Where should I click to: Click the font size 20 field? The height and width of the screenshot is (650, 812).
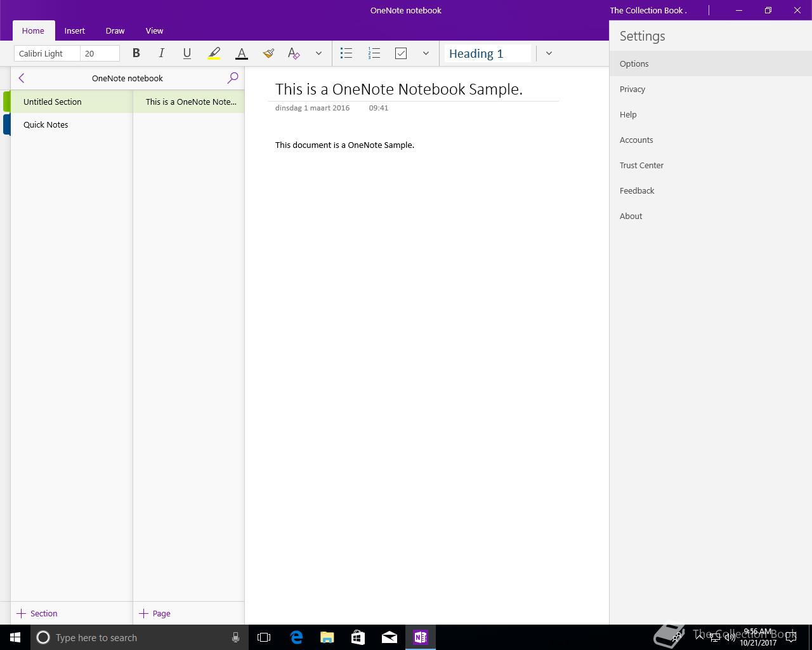click(100, 53)
